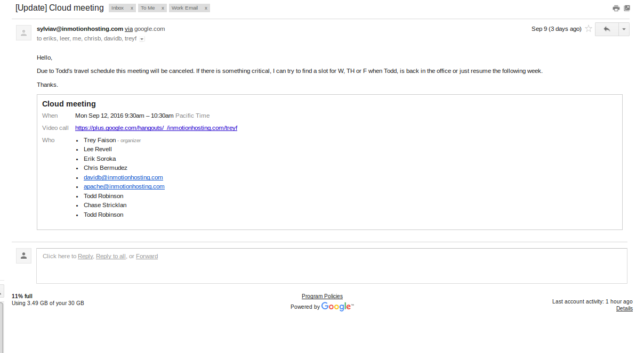Click the apache@inmotionhosting.com email link
The image size is (644, 353).
[x=124, y=186]
